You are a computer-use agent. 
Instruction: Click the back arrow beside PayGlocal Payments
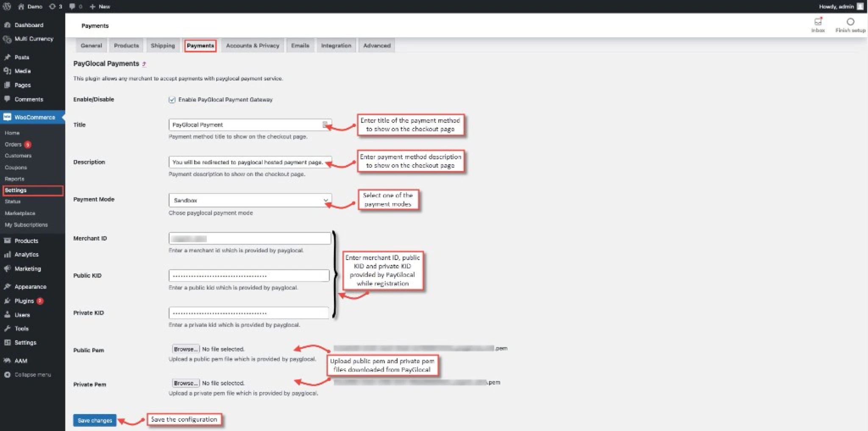[x=144, y=64]
